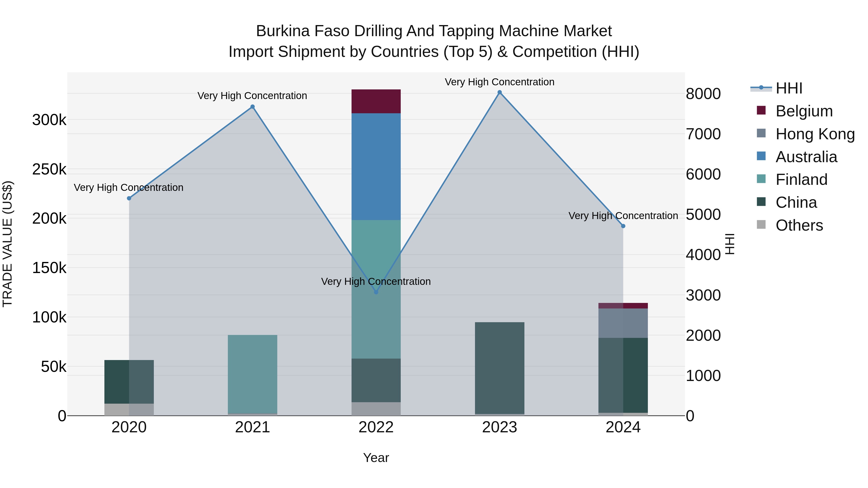Screen dimensions: 868x488
Task: Click 2023 Very High Concentration annotation
Action: [500, 82]
